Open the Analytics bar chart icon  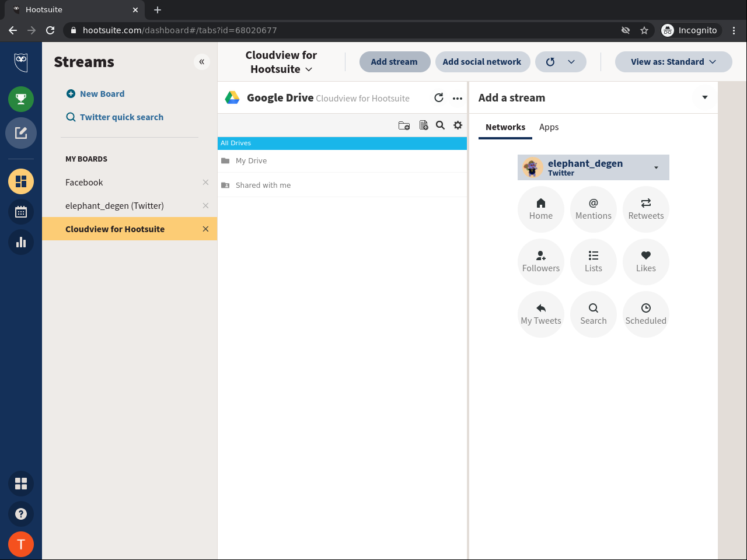21,242
